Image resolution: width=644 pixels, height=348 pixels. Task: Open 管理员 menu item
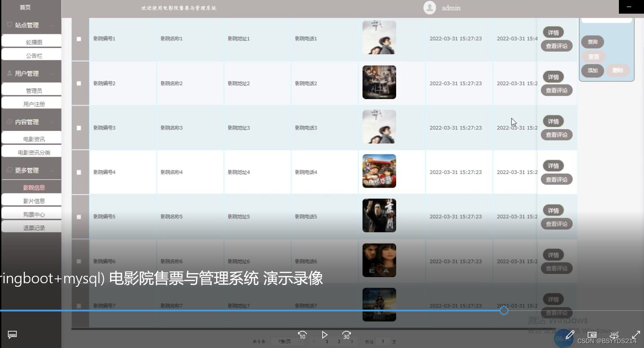[31, 89]
